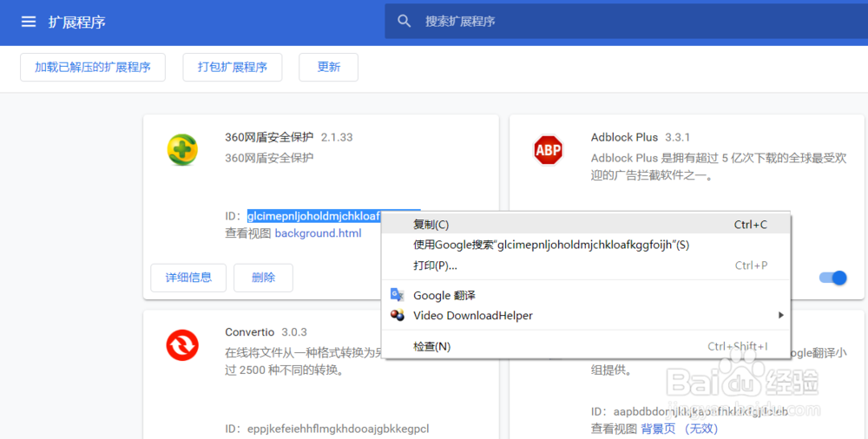This screenshot has width=868, height=439.
Task: Select Google 翻译 in the context menu
Action: 587,295
